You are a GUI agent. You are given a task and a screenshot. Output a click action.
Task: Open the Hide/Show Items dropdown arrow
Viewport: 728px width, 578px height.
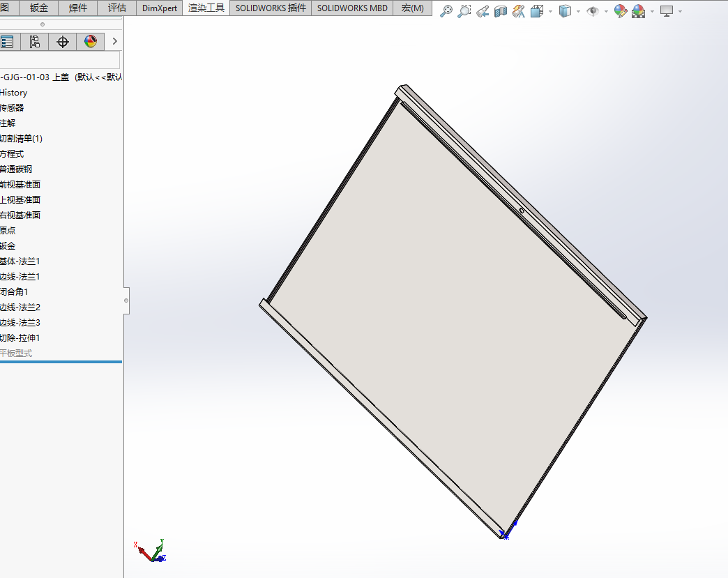coord(607,11)
